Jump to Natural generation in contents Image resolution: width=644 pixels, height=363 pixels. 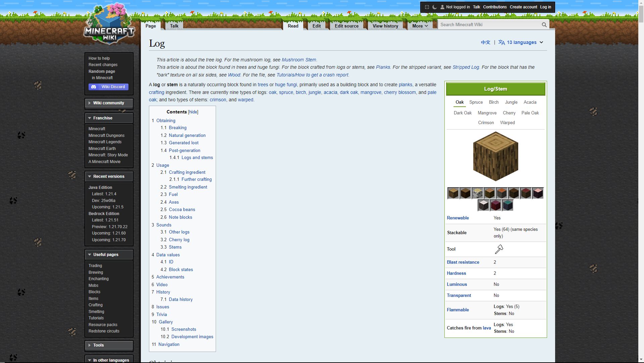tap(187, 136)
